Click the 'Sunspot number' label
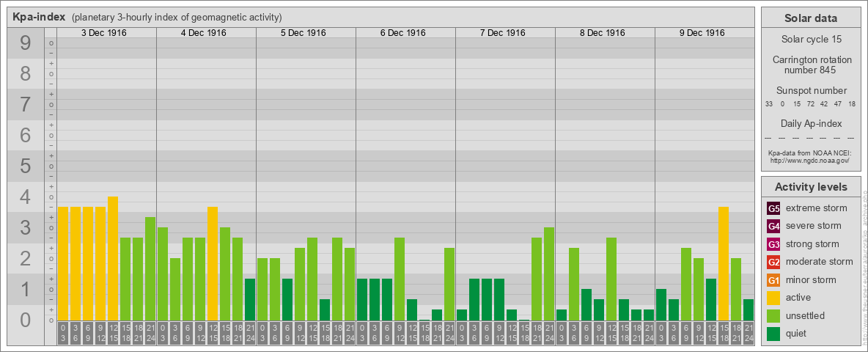This screenshot has height=352, width=868. pos(811,90)
